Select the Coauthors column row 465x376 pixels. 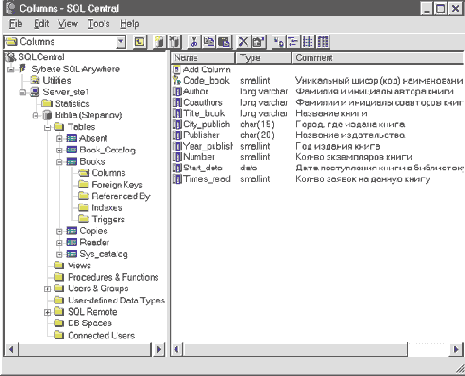click(318, 102)
